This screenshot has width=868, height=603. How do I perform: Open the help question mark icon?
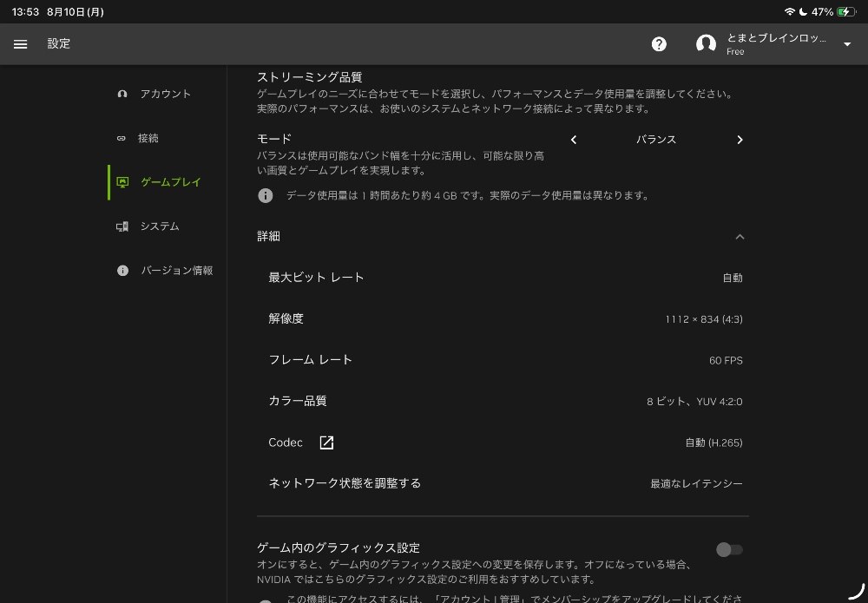pos(659,44)
